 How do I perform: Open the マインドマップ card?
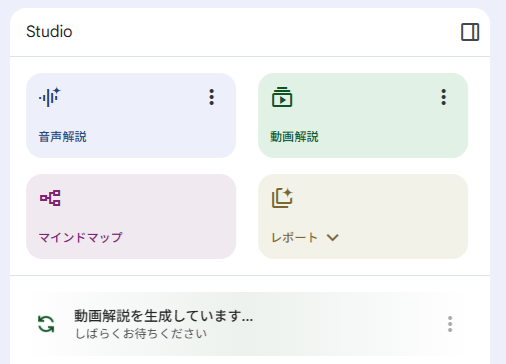coord(131,216)
